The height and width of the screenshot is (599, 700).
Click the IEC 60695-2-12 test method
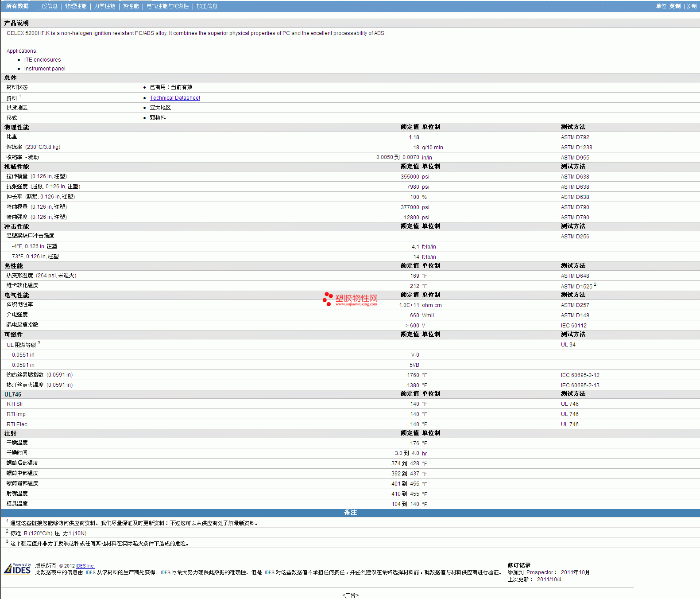click(x=580, y=375)
